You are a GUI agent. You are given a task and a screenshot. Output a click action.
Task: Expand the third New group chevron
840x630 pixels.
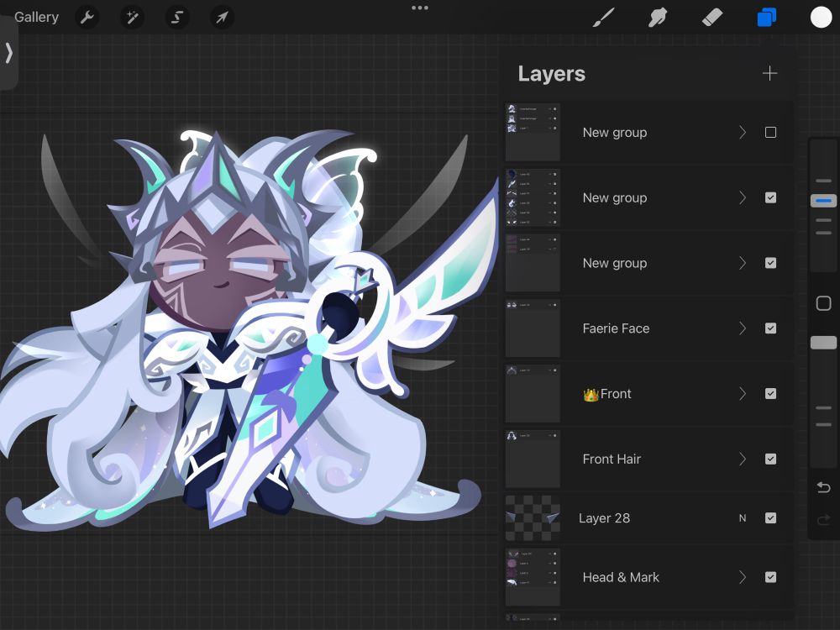743,263
